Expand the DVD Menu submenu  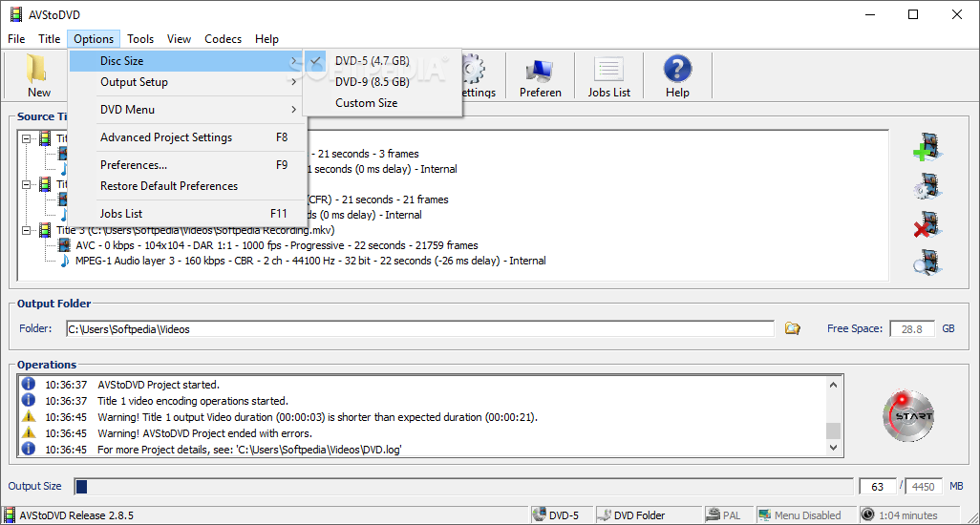(186, 109)
